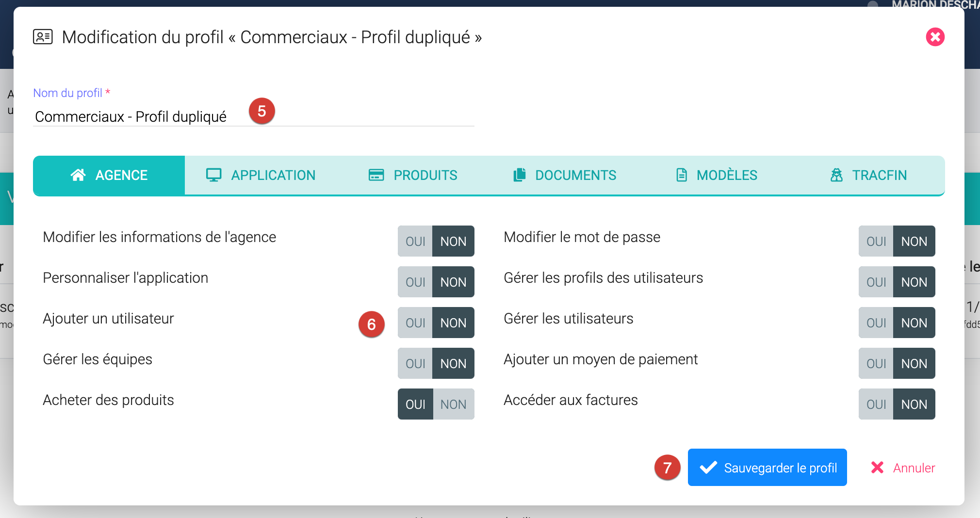Viewport: 980px width, 518px height.
Task: Click the ID card icon in dialog title
Action: (43, 37)
